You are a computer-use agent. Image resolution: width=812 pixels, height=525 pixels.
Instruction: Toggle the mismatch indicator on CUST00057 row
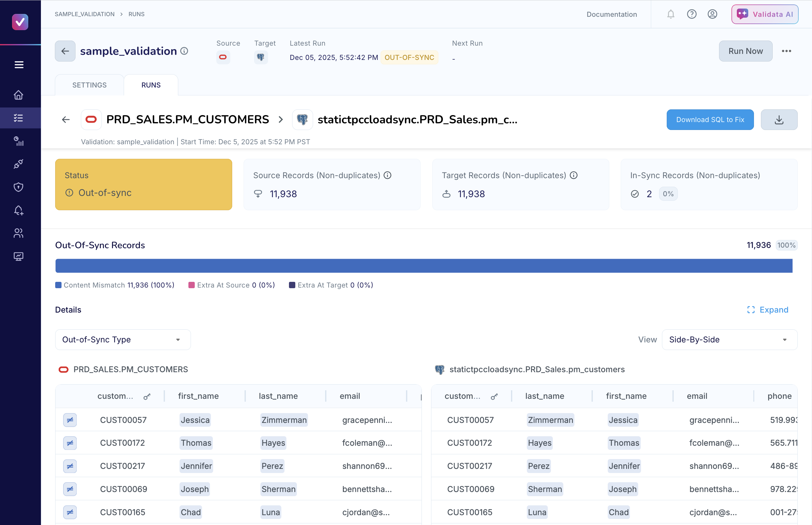70,420
